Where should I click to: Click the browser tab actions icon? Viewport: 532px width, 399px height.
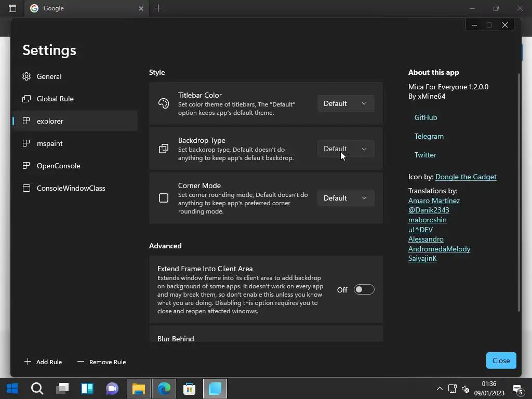click(x=12, y=8)
